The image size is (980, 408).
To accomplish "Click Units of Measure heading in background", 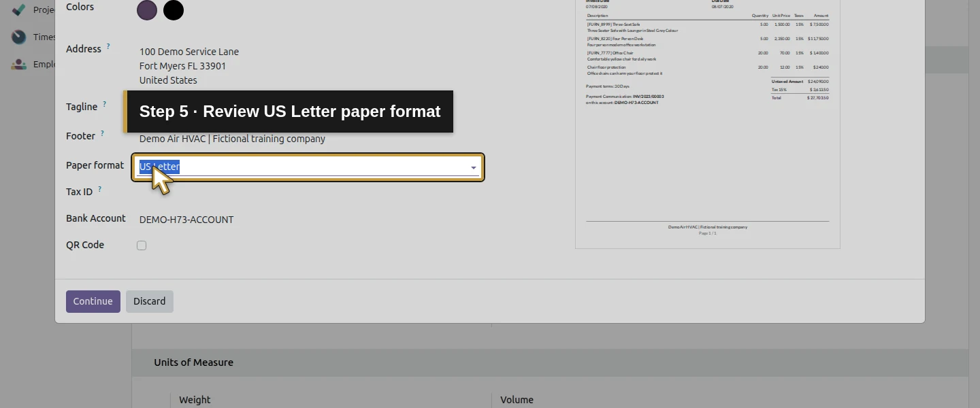I will coord(194,362).
